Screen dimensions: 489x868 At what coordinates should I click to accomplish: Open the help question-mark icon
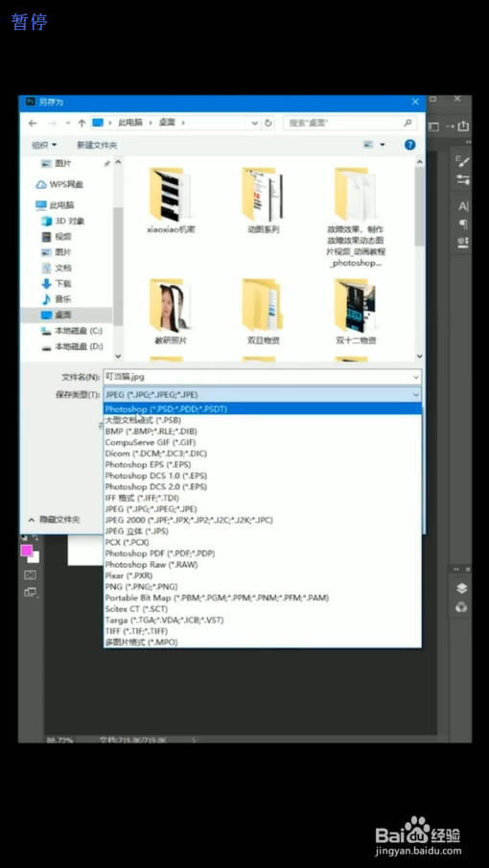click(x=410, y=145)
